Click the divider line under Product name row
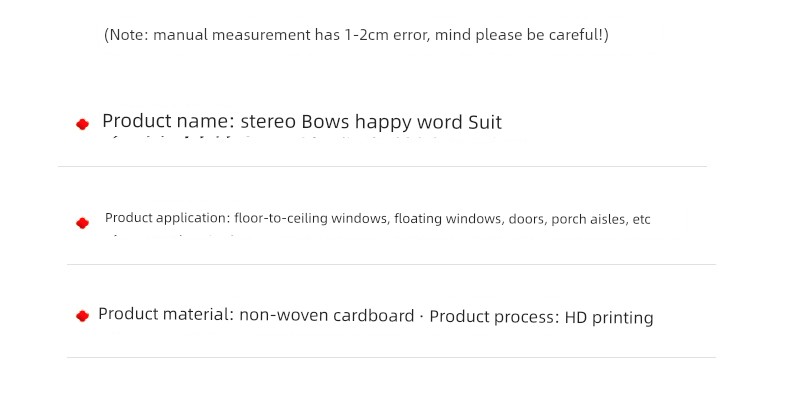 click(382, 166)
